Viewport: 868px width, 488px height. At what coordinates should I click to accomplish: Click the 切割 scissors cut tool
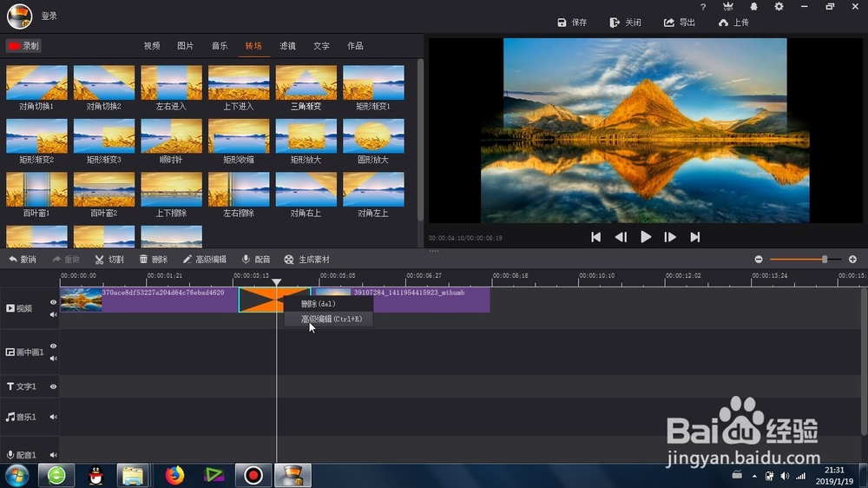(109, 260)
